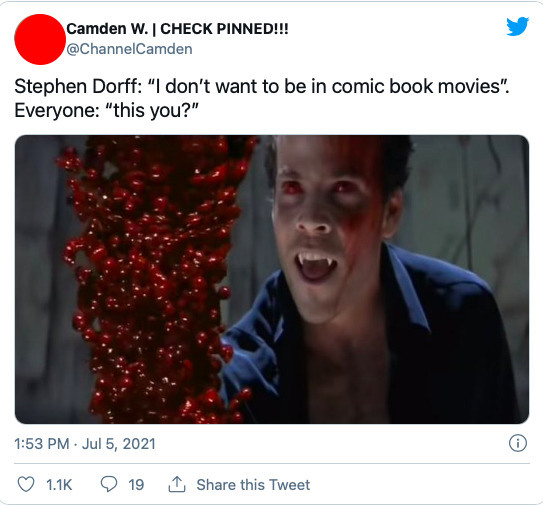This screenshot has width=543, height=505.
Task: Click the CHECK PINNED!!! name text
Action: tap(224, 29)
